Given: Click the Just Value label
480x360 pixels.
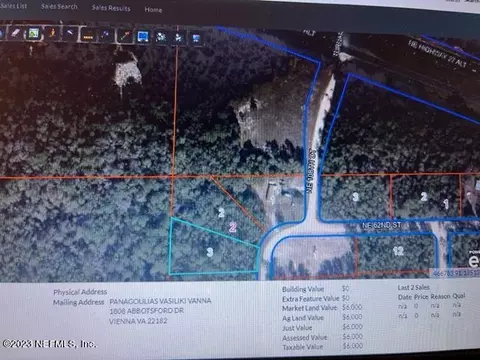Looking at the screenshot, I should point(297,328).
